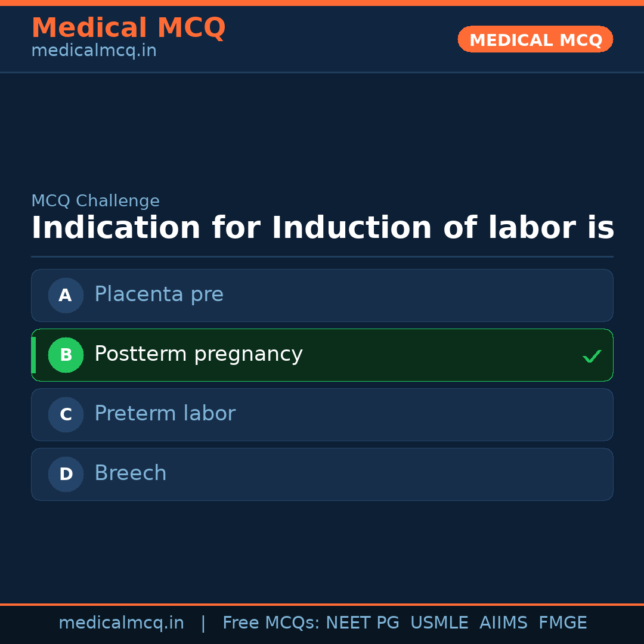Visit medicalmcq.in link in header

(94, 51)
